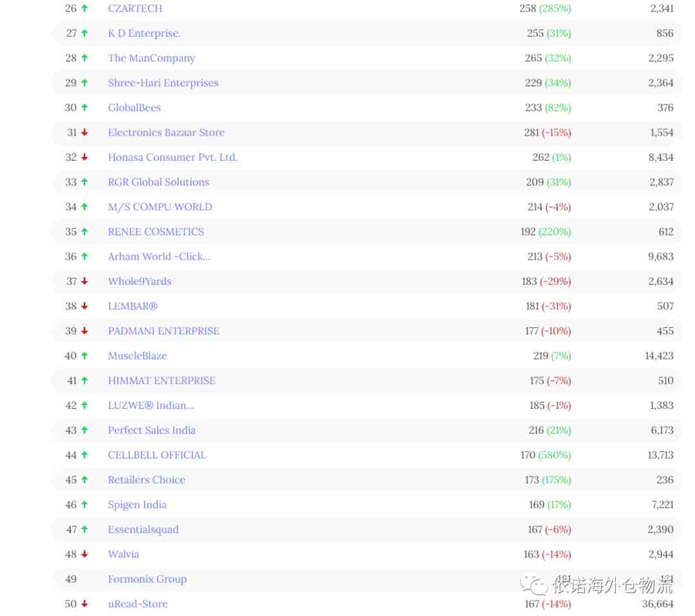The width and height of the screenshot is (695, 616).
Task: Click the 36,664 count for uRead-Store
Action: (658, 604)
